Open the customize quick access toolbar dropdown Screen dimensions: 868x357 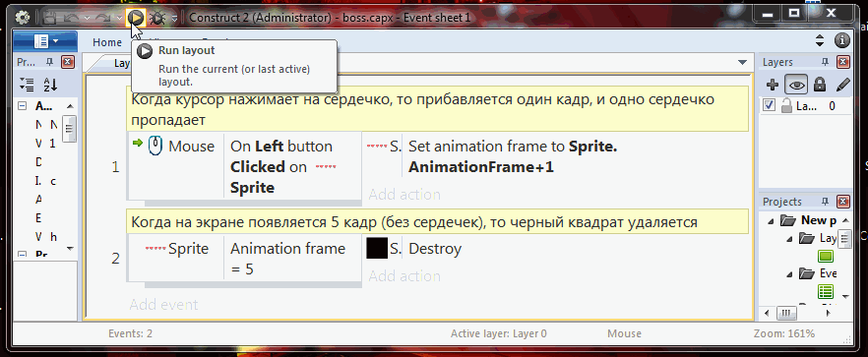coord(174,19)
